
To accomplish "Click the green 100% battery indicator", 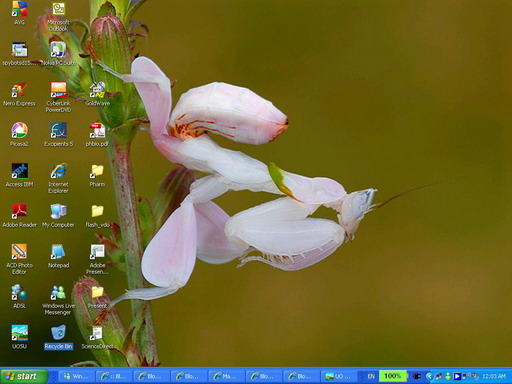I will (393, 376).
